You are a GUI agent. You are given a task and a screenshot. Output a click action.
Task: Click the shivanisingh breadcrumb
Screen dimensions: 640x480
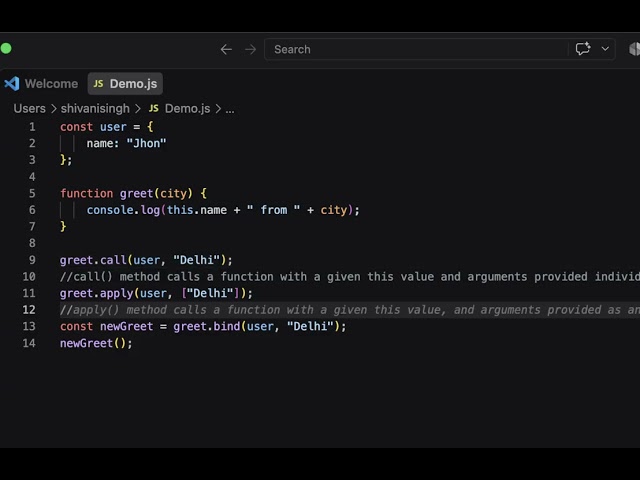click(x=95, y=109)
